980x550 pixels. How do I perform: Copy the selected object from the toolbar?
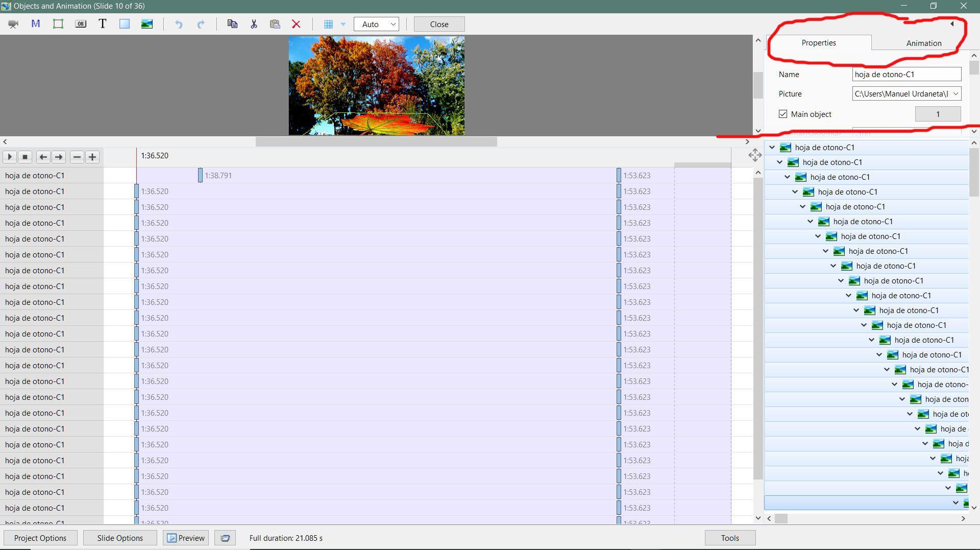click(x=232, y=24)
